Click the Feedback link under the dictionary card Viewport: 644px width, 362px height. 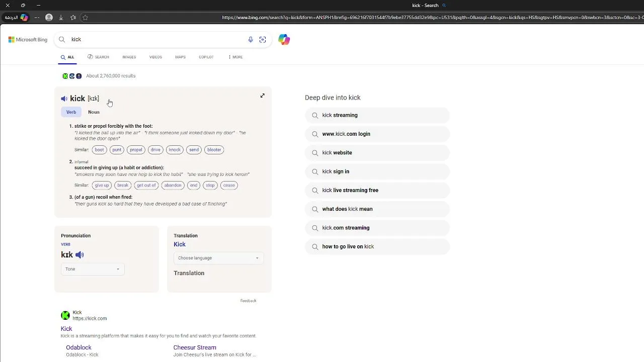coord(248,301)
